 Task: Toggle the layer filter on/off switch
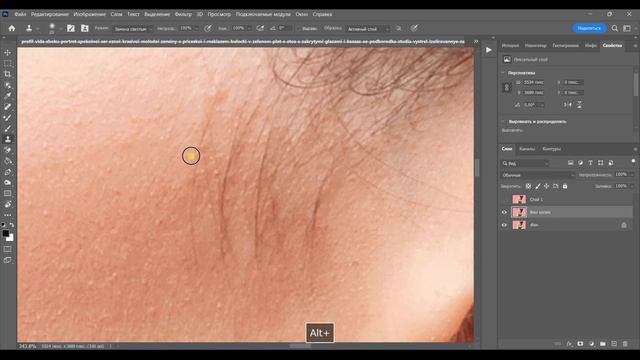coord(633,161)
